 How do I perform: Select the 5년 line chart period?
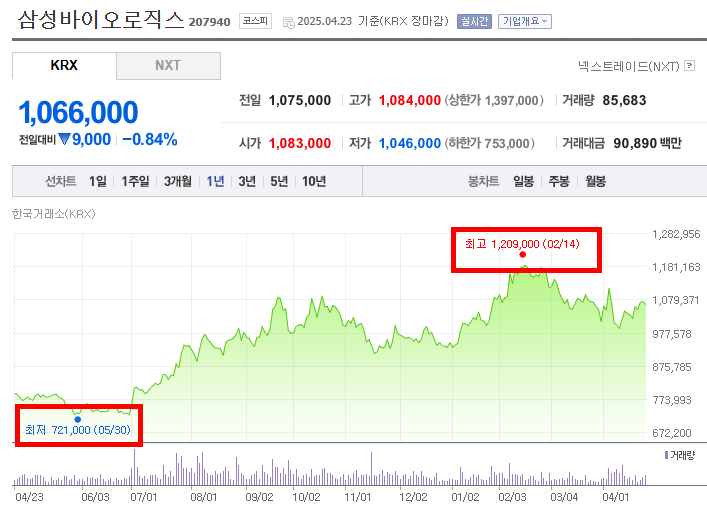279,181
